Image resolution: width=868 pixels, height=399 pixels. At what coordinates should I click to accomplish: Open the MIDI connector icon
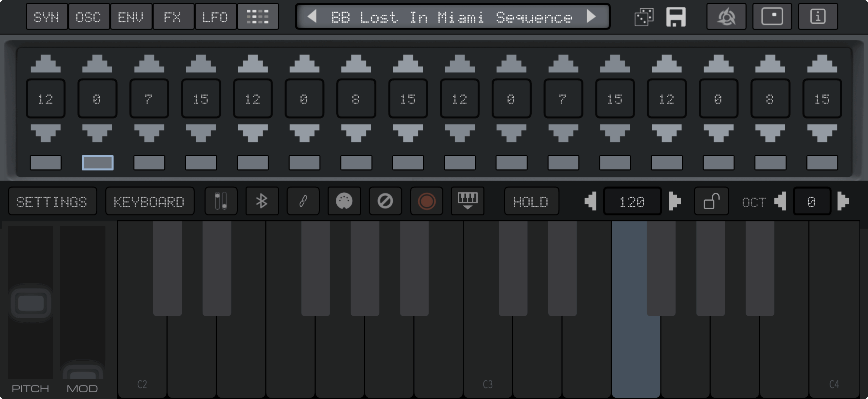pyautogui.click(x=344, y=201)
